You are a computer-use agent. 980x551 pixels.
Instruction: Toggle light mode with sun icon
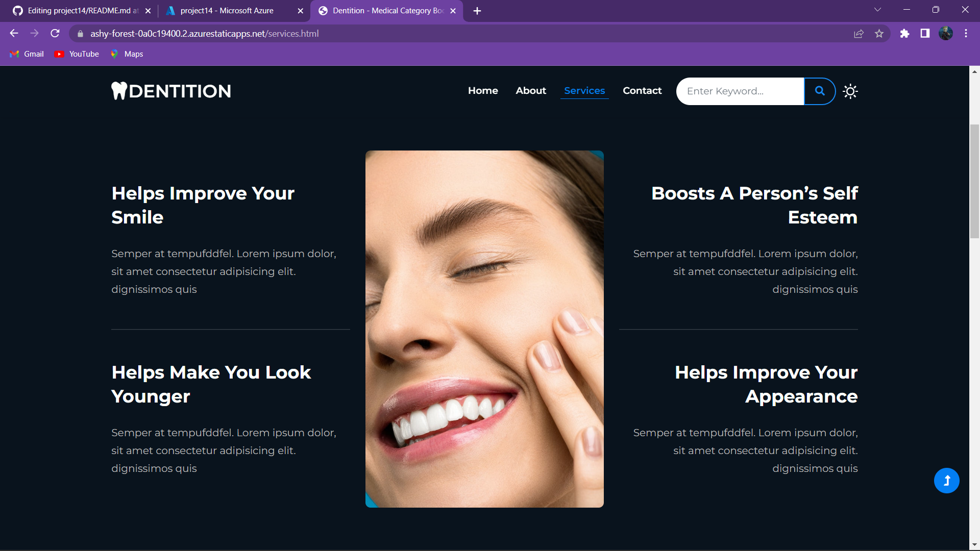pos(850,91)
